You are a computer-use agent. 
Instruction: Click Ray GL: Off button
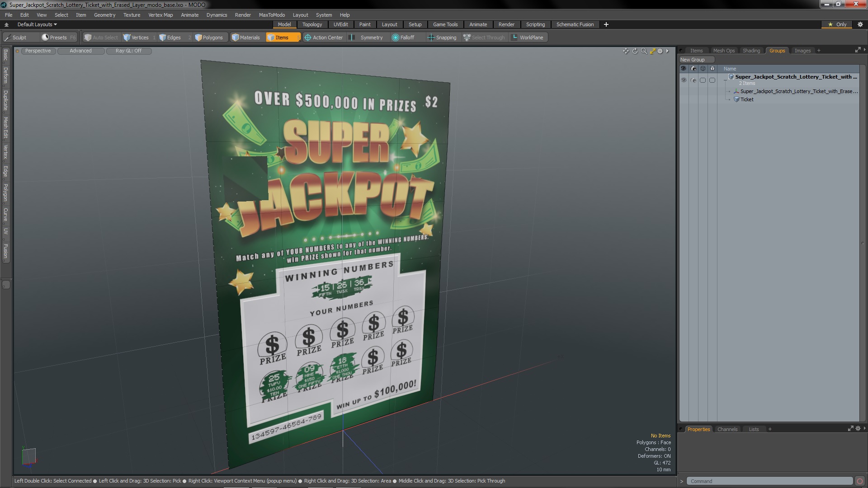128,51
